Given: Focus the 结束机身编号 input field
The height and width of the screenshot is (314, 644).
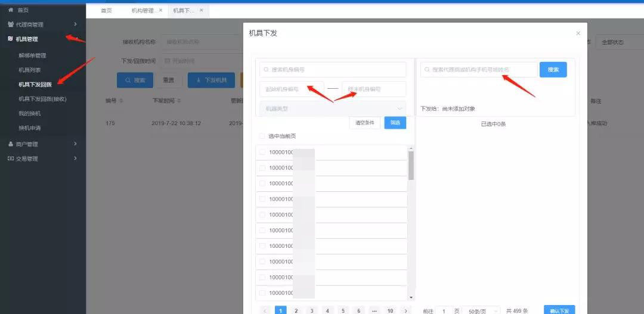Looking at the screenshot, I should pos(374,89).
